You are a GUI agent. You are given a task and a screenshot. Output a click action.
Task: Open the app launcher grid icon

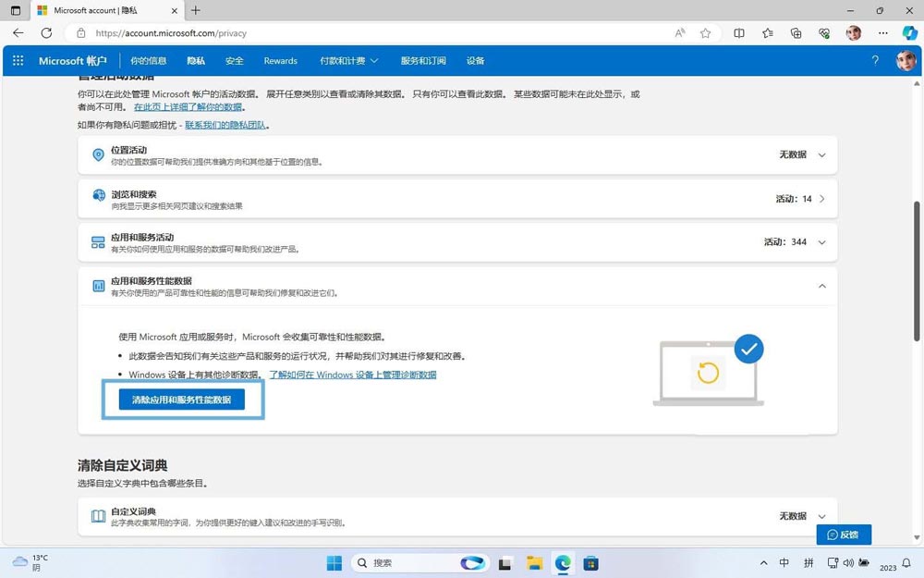coord(17,60)
